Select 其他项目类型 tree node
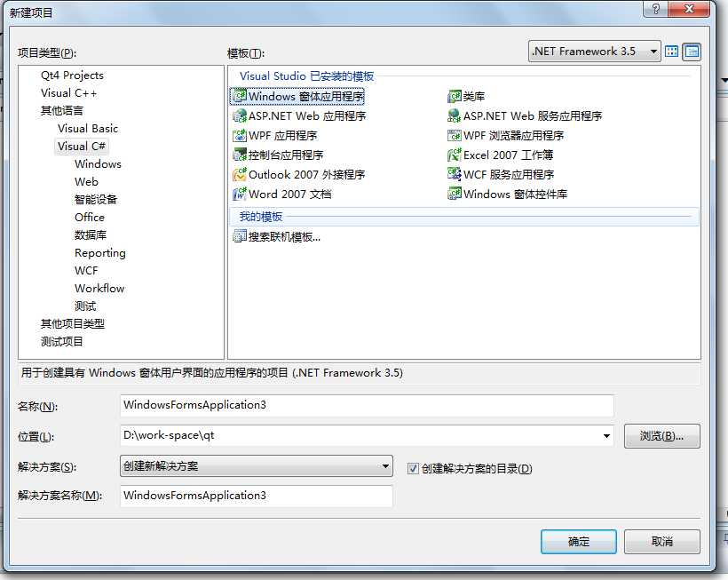This screenshot has height=580, width=728. 73,324
